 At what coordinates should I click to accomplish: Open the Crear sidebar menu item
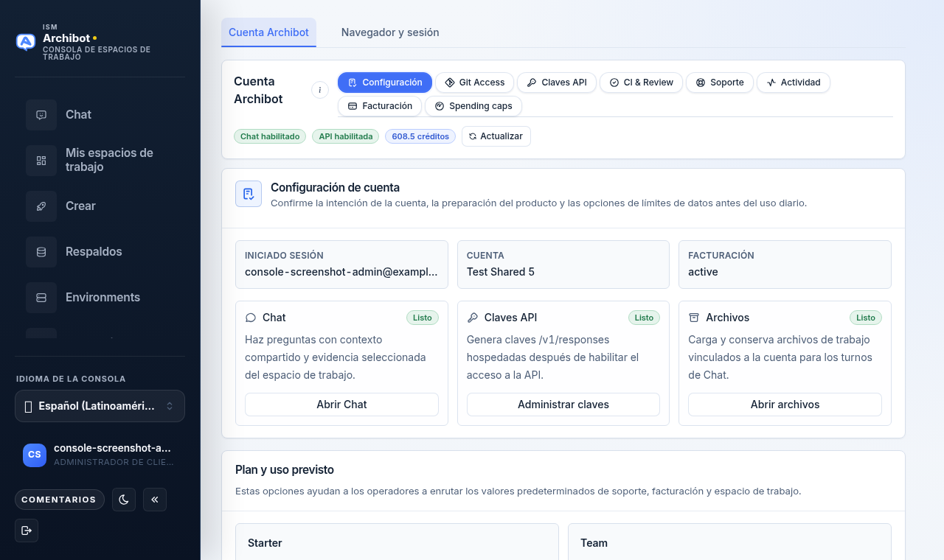pos(100,206)
